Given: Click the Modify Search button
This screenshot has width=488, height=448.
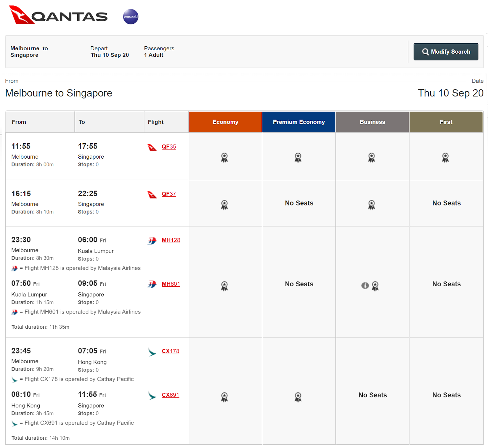Looking at the screenshot, I should (x=446, y=52).
